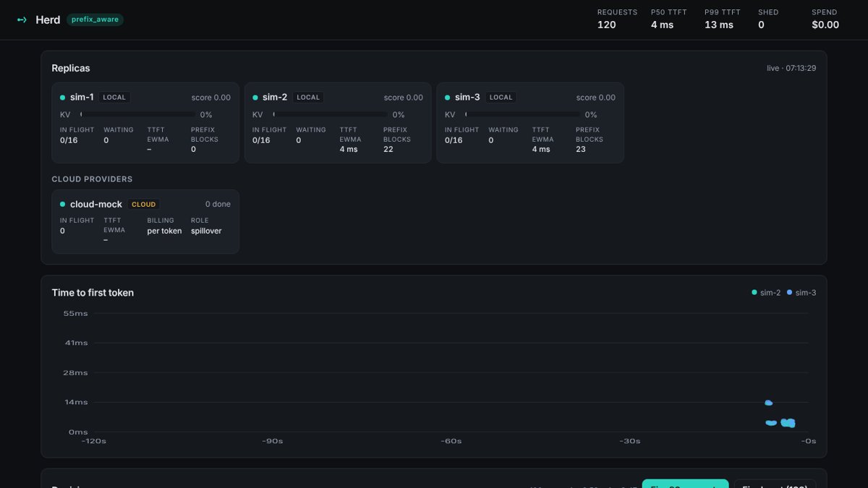868x488 pixels.
Task: Click the status dot beside cloud-mock
Action: (x=63, y=205)
